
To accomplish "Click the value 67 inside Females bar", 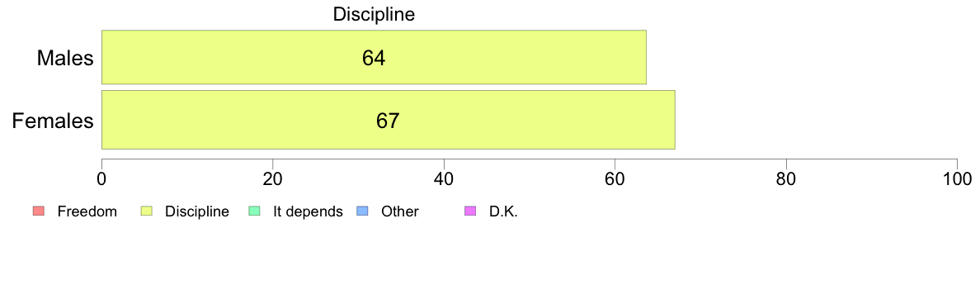I will click(388, 121).
